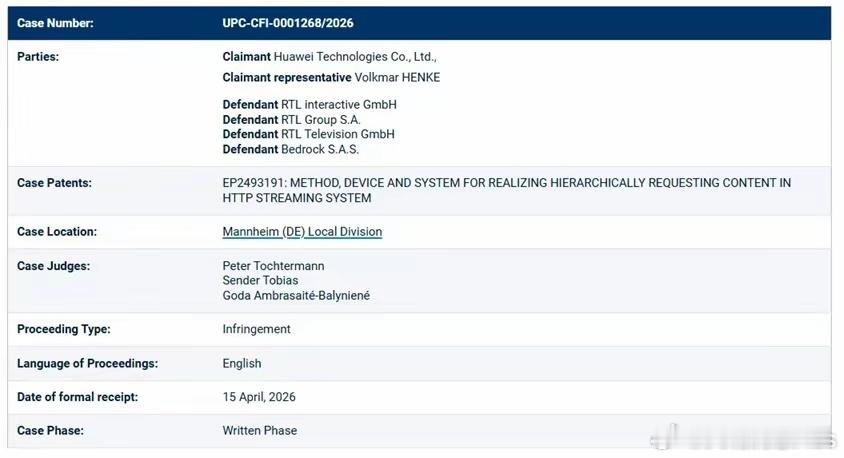The width and height of the screenshot is (844, 458).
Task: Click judge Sender Tobias
Action: pyautogui.click(x=260, y=280)
